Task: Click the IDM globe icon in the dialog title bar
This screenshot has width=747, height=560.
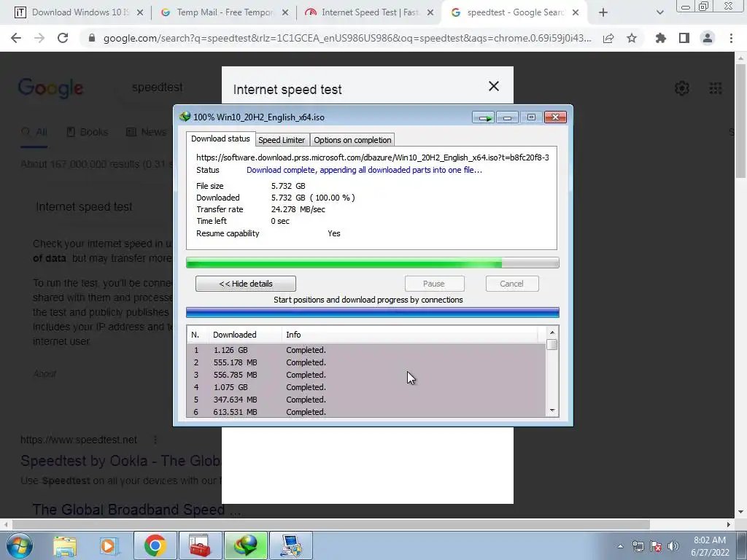Action: 185,117
